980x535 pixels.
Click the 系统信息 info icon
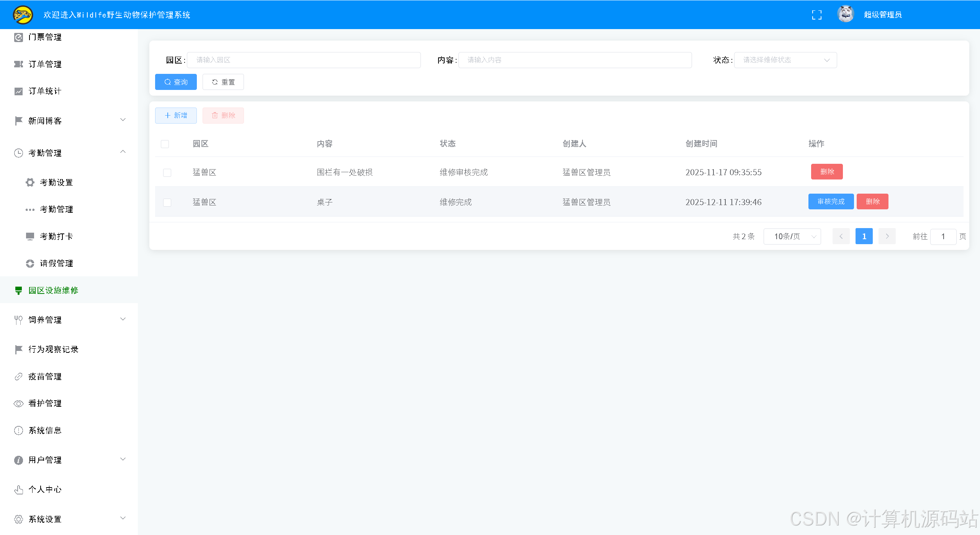click(18, 431)
